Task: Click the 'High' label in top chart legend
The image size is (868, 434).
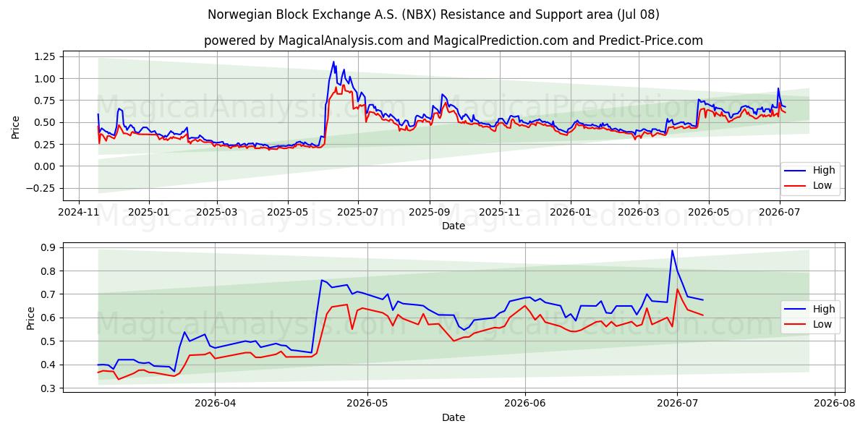Action: [823, 171]
